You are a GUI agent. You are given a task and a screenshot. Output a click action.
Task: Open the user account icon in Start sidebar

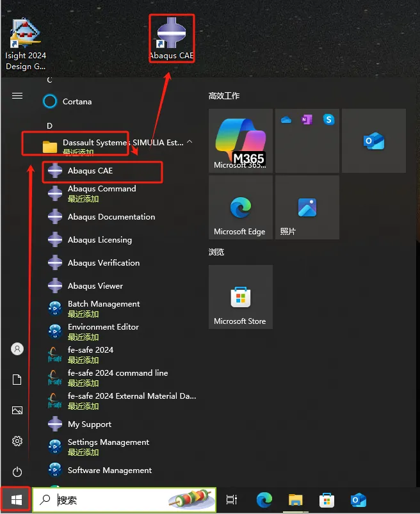[x=17, y=349]
